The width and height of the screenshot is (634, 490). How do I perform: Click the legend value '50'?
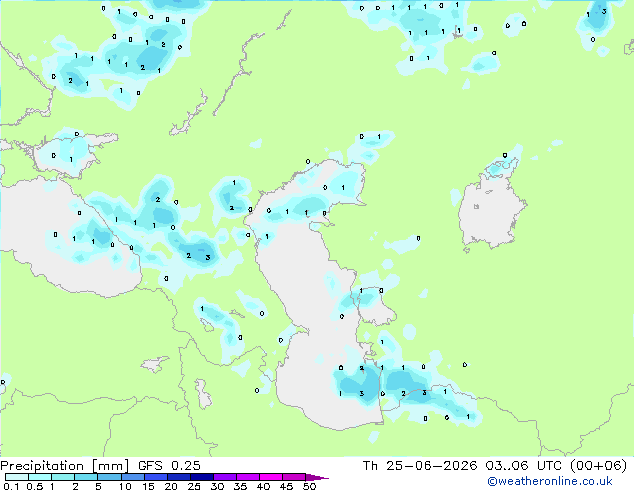point(310,486)
